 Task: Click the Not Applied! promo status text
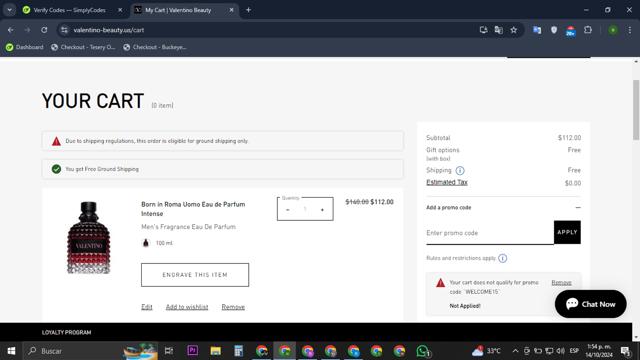[464, 306]
